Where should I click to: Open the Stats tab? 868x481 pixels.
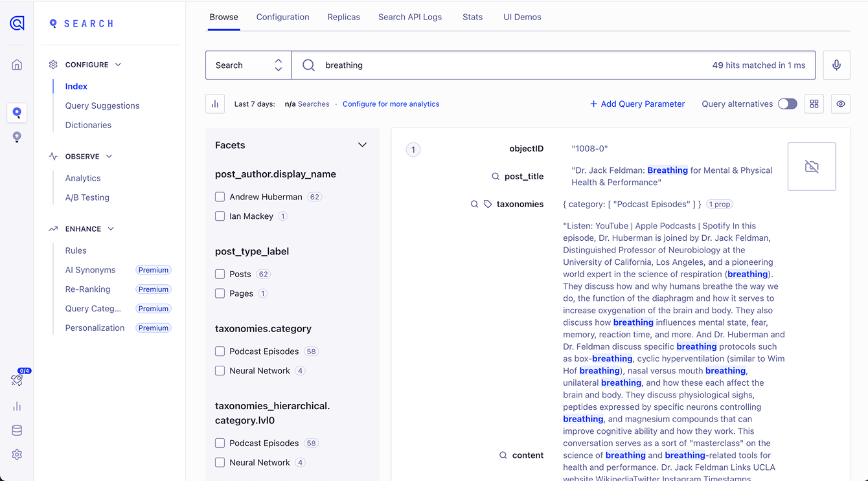[x=473, y=17]
